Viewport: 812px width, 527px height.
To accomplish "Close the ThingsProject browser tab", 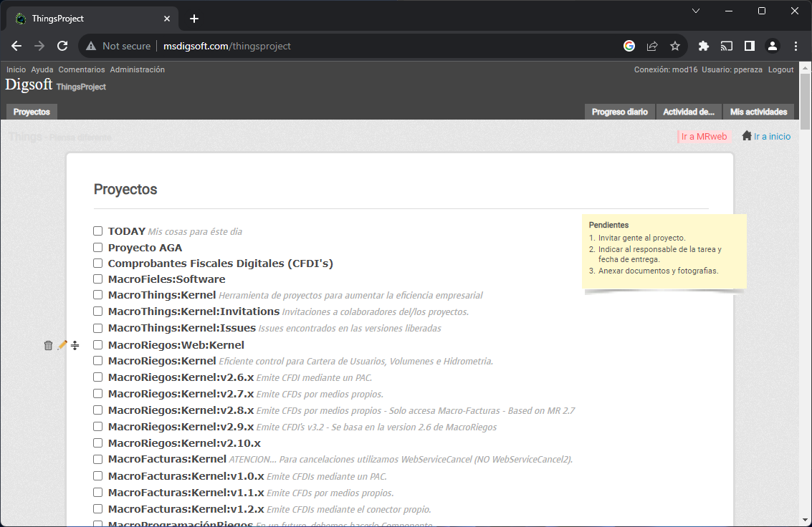I will [167, 19].
